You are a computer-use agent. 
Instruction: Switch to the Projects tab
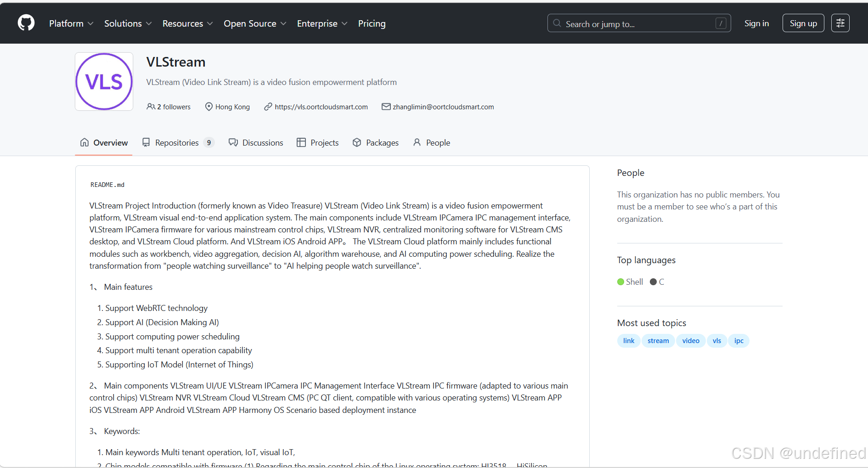click(x=318, y=143)
